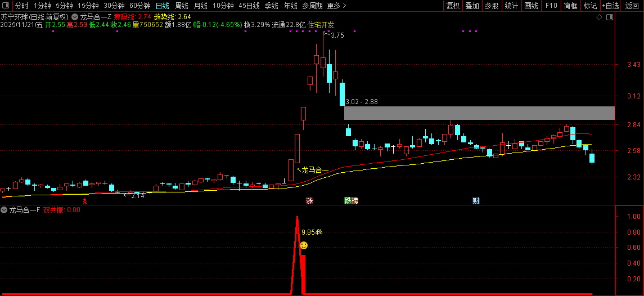Screen dimensions: 644x296
Task: Click the 财 financial report marker
Action: pos(476,201)
